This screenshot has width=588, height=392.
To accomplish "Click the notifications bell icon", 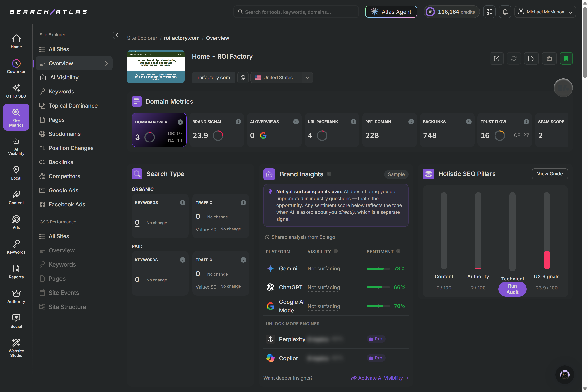I will [x=505, y=12].
